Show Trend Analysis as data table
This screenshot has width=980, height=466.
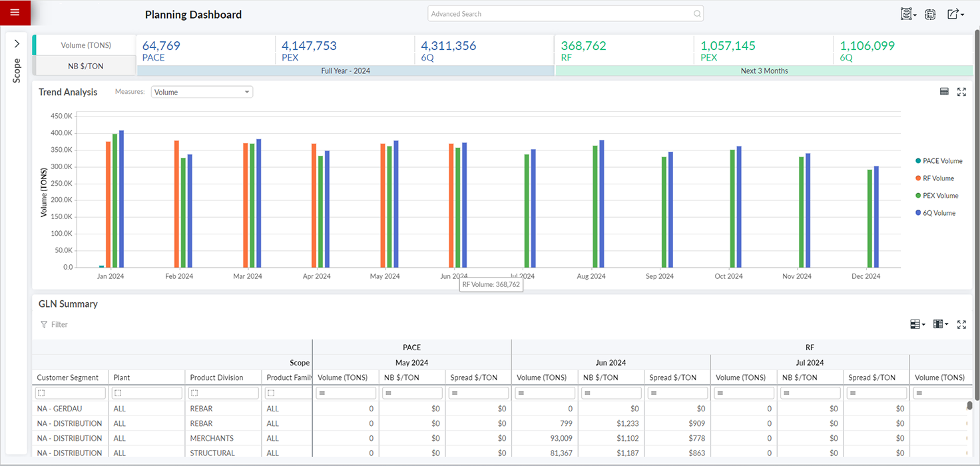coord(944,92)
